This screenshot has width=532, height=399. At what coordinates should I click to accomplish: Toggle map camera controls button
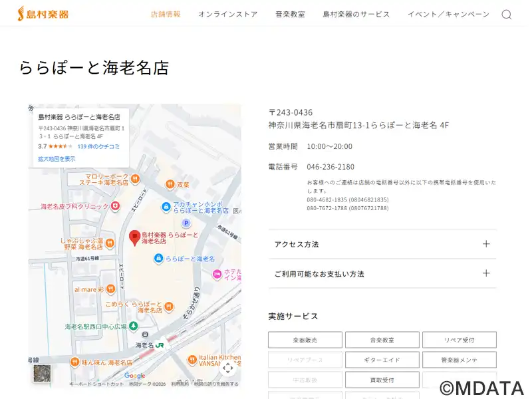tap(227, 368)
